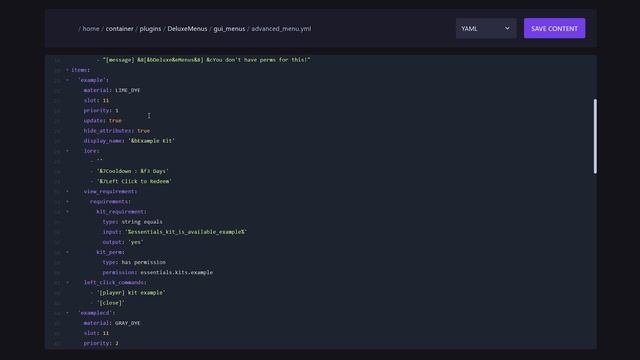Click the 'priority: 2' line
This screenshot has width=640, height=360.
pyautogui.click(x=101, y=343)
